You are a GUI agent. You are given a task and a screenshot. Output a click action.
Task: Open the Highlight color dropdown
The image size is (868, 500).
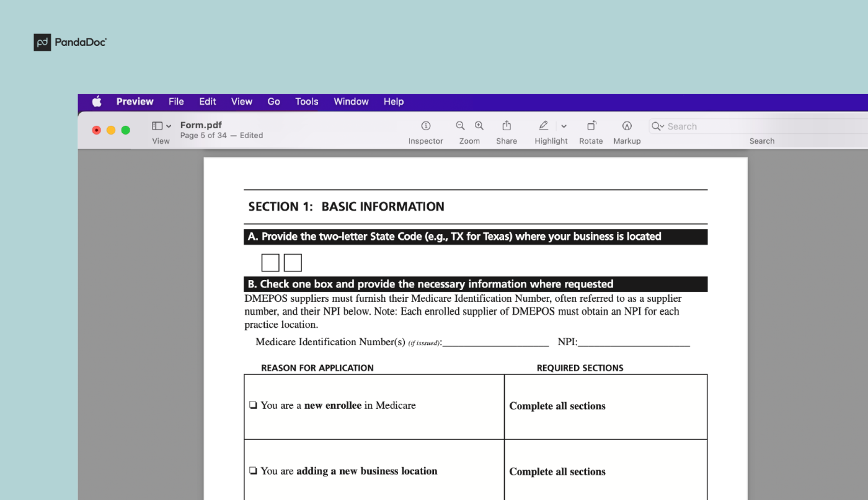coord(564,125)
